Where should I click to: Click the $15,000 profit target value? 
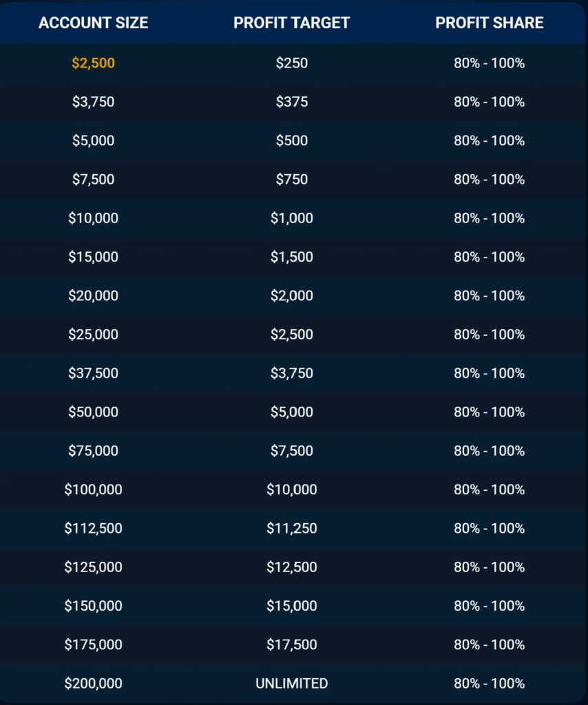291,606
